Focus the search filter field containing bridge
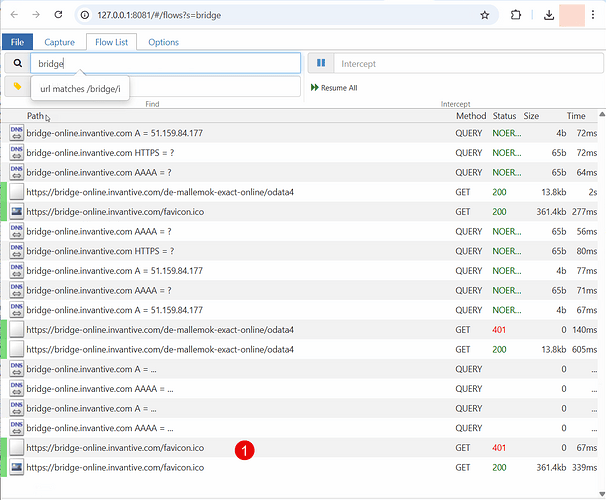The height and width of the screenshot is (500, 606). 165,63
